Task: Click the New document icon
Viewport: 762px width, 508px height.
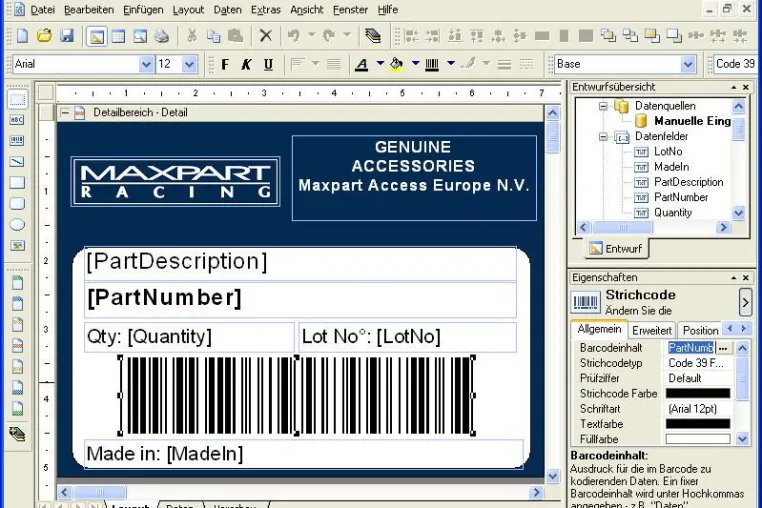Action: (22, 36)
